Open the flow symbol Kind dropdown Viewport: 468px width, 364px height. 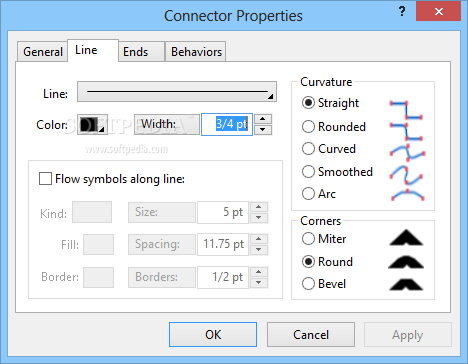(92, 212)
